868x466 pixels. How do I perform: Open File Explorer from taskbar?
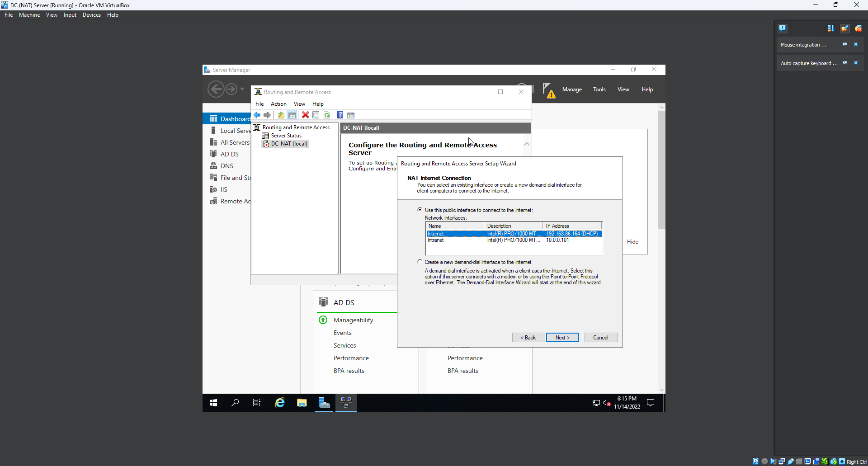(x=302, y=403)
